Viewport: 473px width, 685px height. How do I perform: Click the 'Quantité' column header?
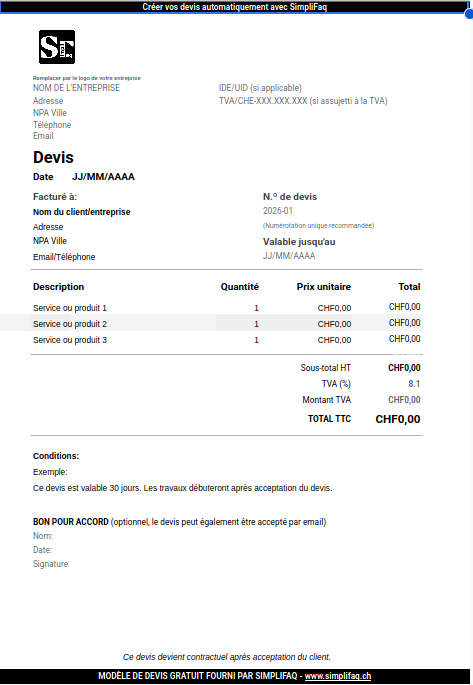(240, 287)
